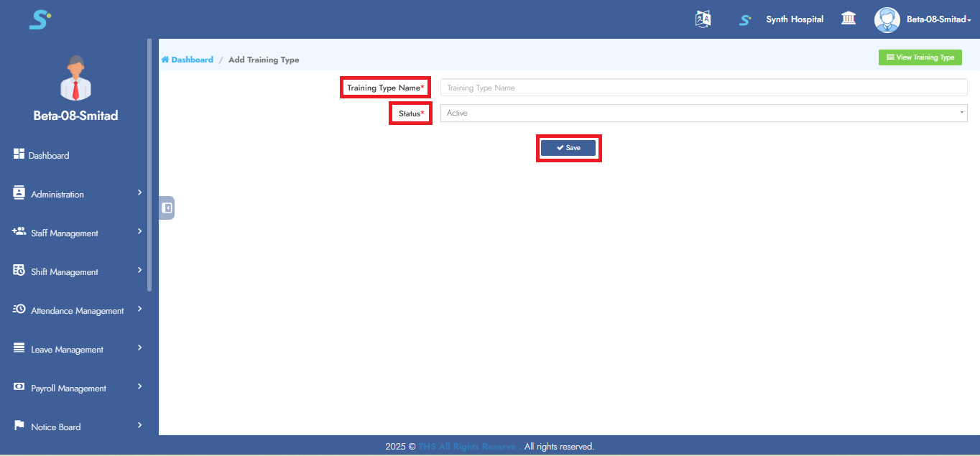Go to Dashboard via breadcrumb link
The height and width of the screenshot is (456, 980).
pos(191,60)
